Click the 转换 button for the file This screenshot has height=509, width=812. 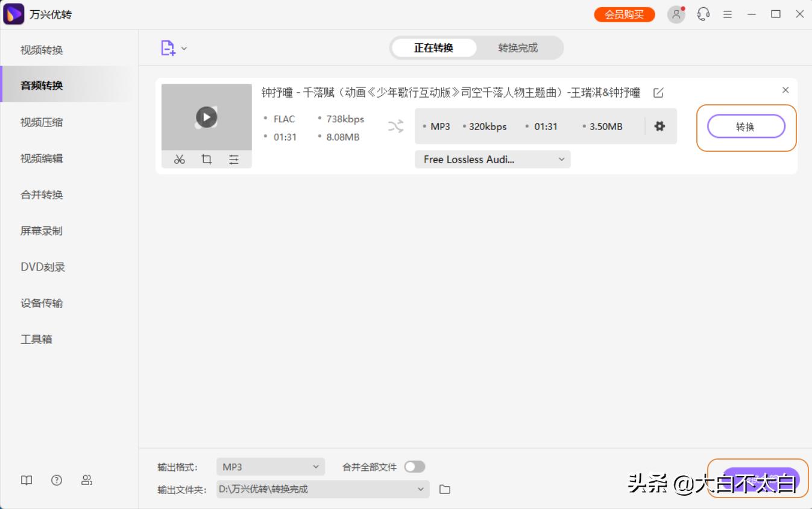pos(746,127)
